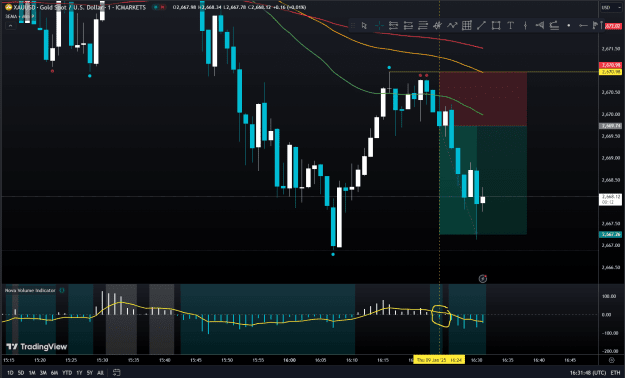Image resolution: width=625 pixels, height=378 pixels.
Task: Click the highlighted date label on time axis
Action: pos(439,360)
